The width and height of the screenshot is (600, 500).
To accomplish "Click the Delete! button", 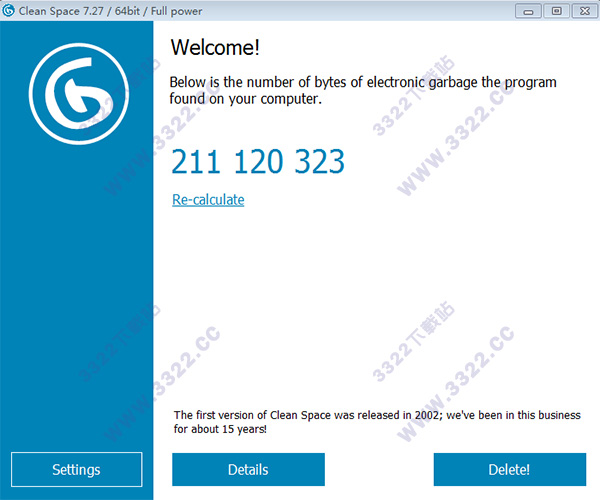I will click(510, 469).
